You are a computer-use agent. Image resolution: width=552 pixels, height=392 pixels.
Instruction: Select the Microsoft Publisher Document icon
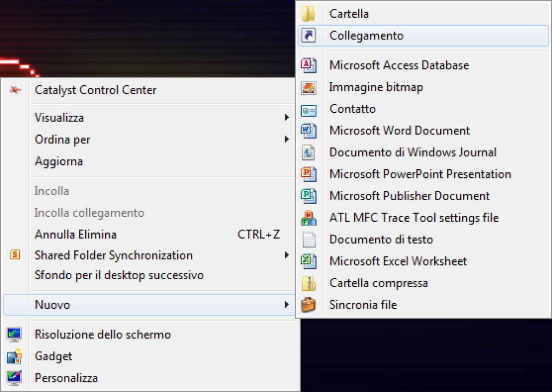[x=309, y=196]
